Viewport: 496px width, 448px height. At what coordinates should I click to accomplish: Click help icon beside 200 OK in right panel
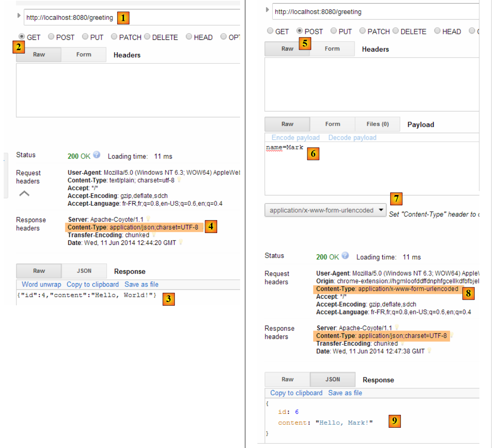[345, 256]
